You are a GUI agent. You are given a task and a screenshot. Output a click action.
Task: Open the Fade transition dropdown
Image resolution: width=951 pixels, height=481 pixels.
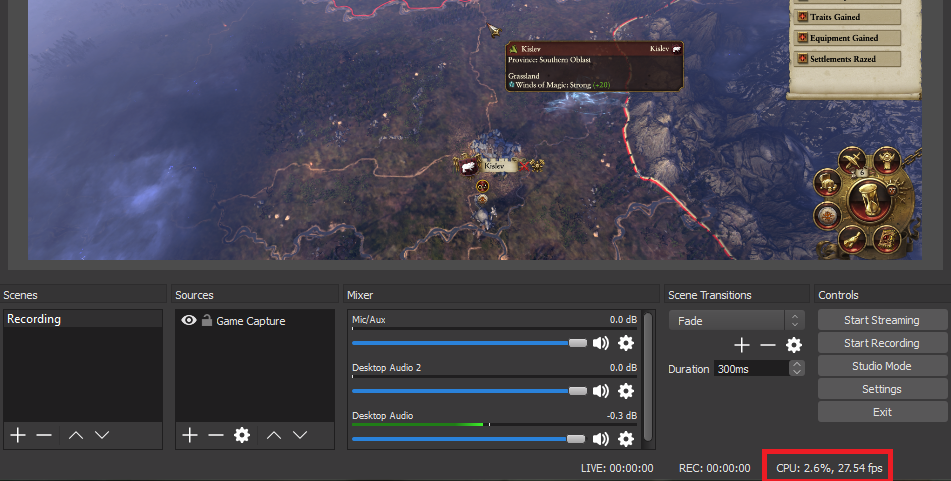click(736, 320)
